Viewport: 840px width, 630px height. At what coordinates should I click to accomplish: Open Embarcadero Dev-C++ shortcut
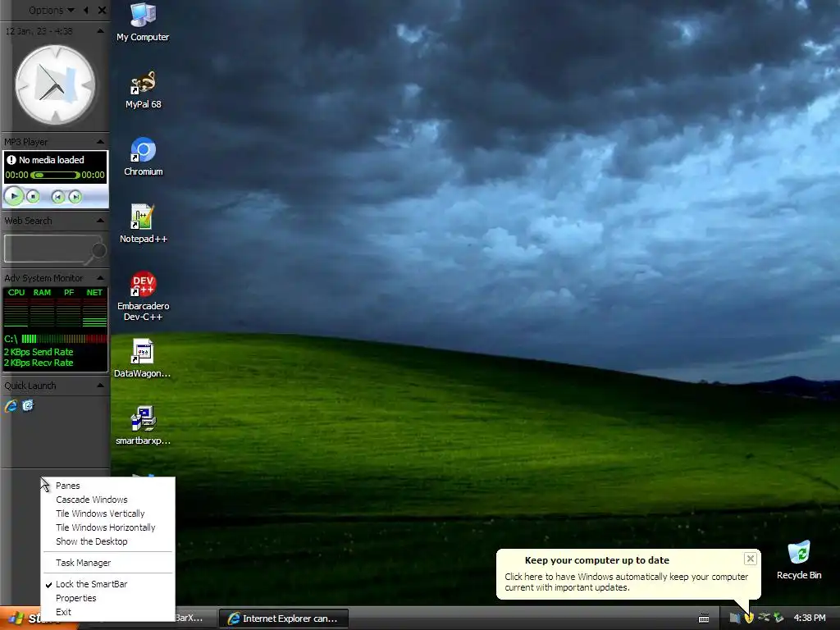click(143, 295)
